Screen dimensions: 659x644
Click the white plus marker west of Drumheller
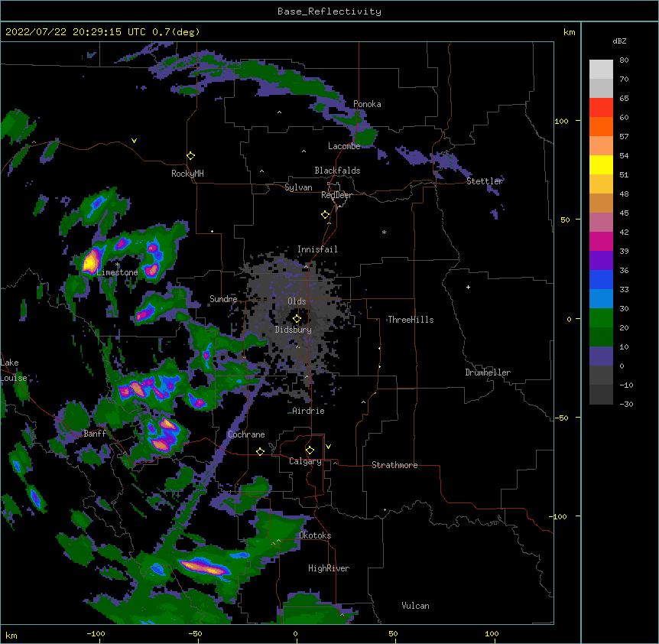[x=468, y=287]
